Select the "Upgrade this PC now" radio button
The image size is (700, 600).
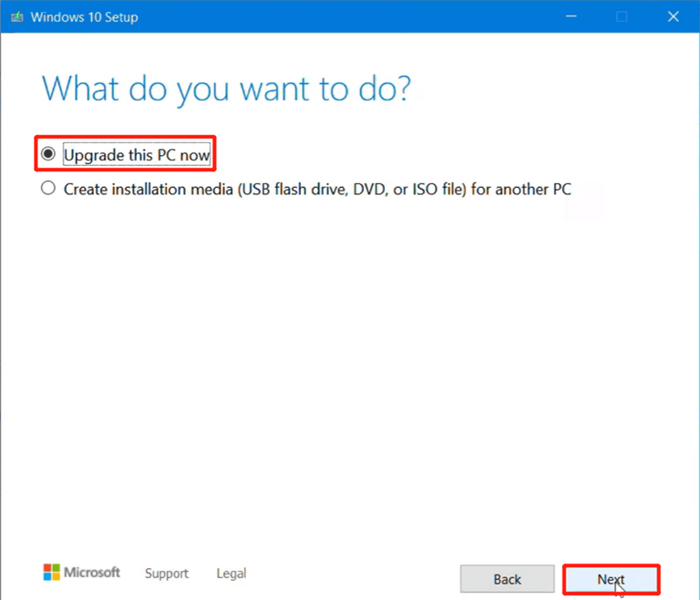tap(48, 154)
